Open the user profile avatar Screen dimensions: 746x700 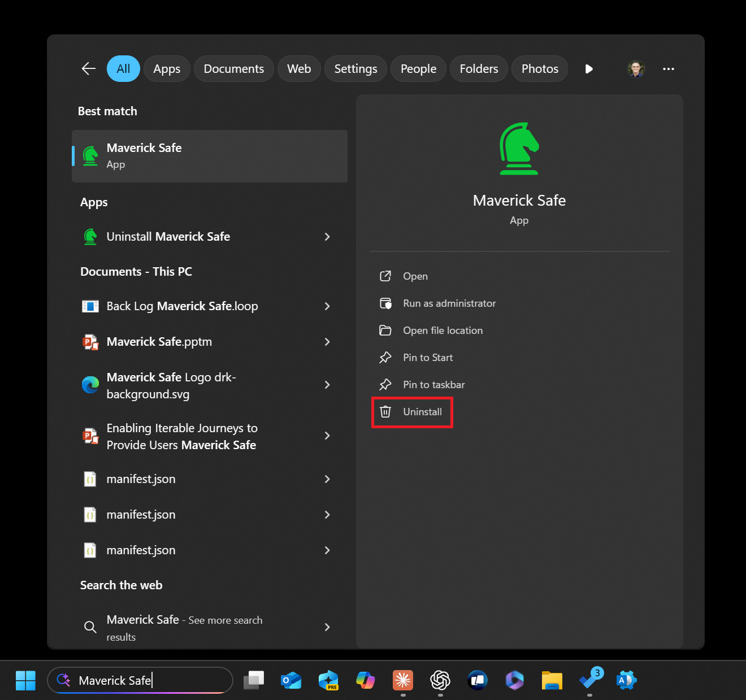tap(636, 69)
